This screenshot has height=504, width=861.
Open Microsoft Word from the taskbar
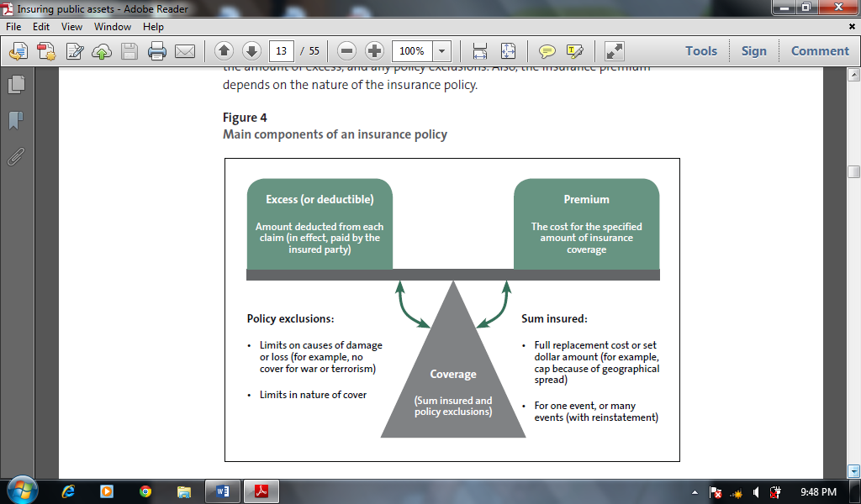pyautogui.click(x=223, y=491)
